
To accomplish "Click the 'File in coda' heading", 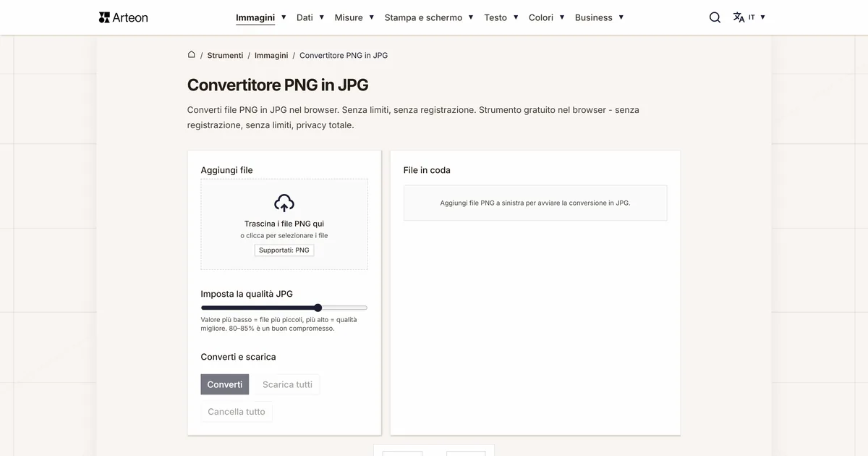I will [x=427, y=170].
